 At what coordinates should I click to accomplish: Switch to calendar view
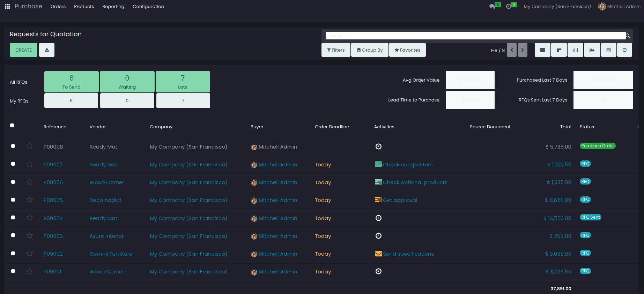(x=609, y=50)
